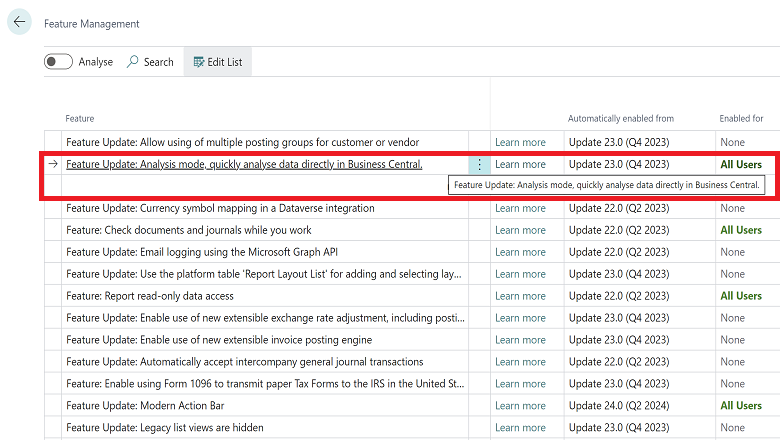Learn more about Report read-only data access

pyautogui.click(x=520, y=296)
